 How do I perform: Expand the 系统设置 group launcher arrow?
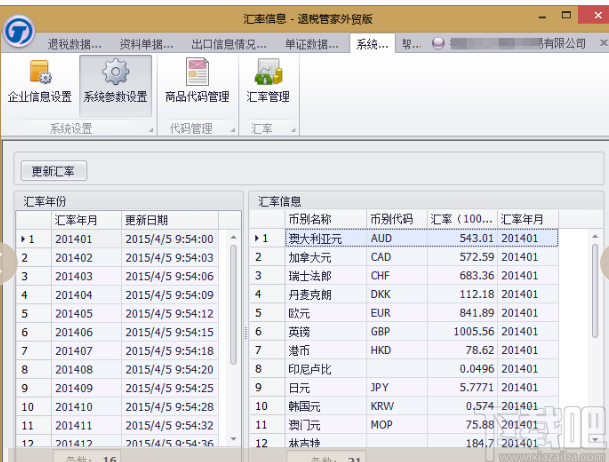pyautogui.click(x=151, y=130)
